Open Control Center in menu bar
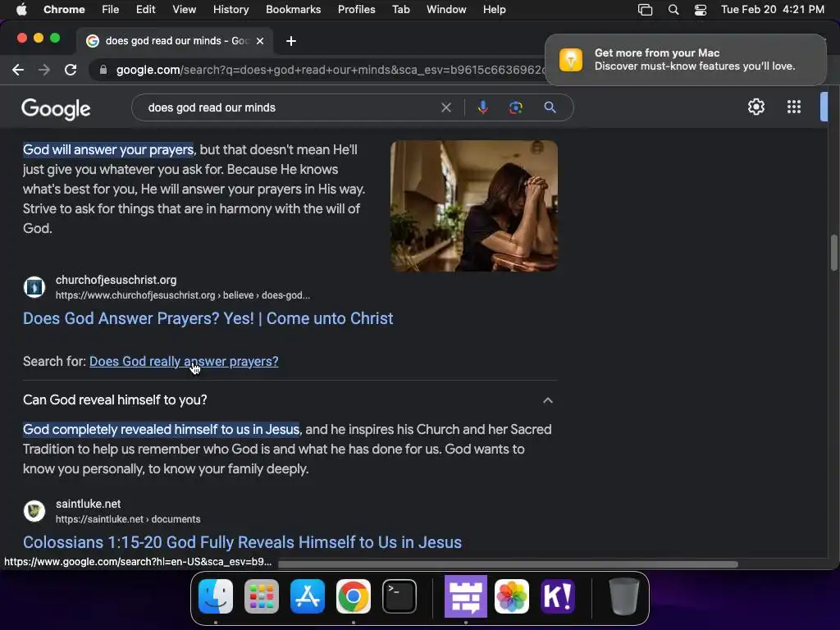Image resolution: width=840 pixels, height=630 pixels. tap(701, 10)
